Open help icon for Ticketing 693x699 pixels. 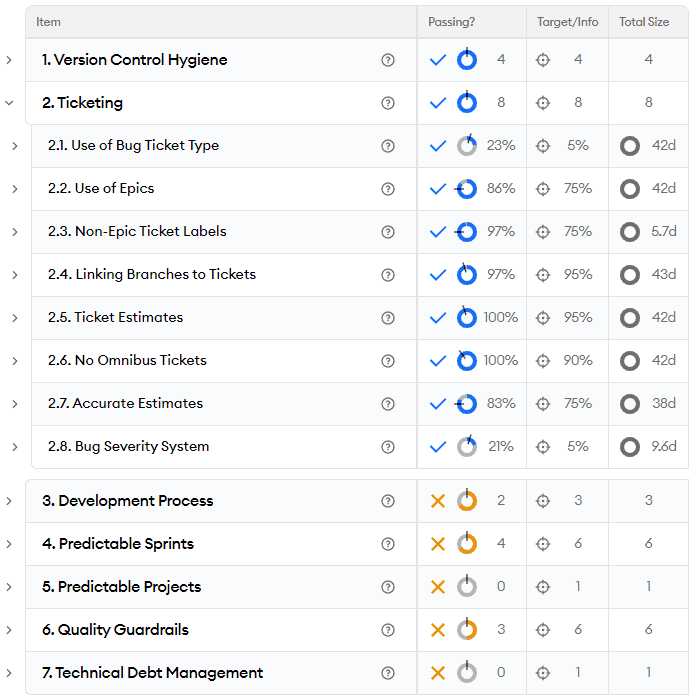point(388,103)
